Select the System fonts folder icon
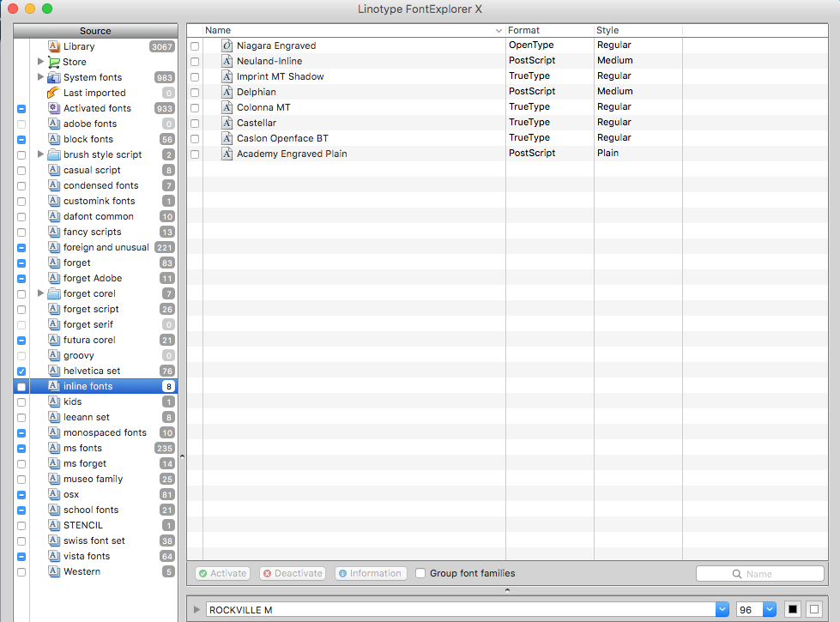The width and height of the screenshot is (840, 622). click(x=53, y=78)
